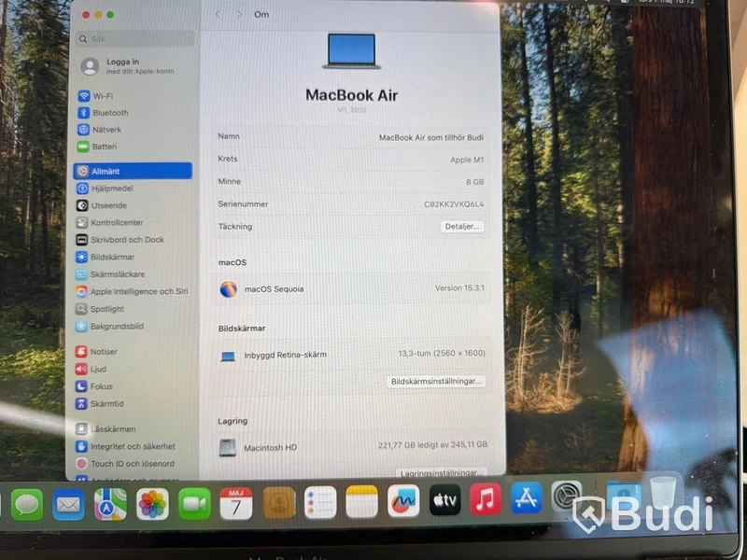
Task: Open Maps from the Dock
Action: (110, 504)
